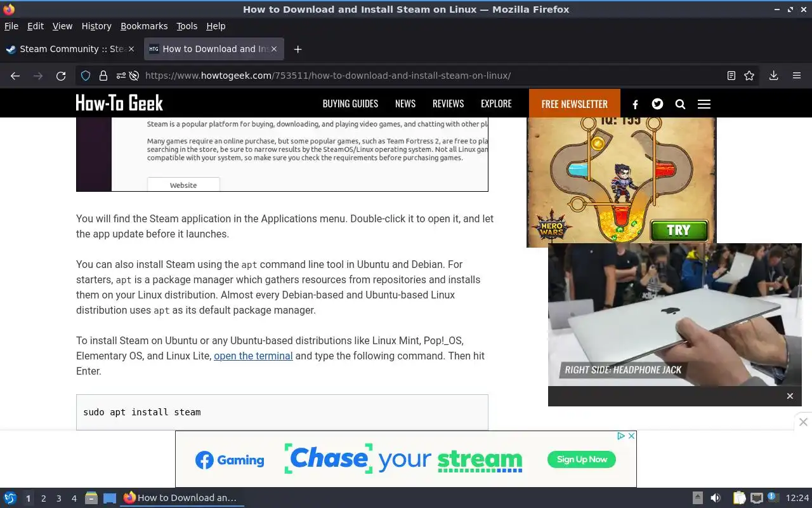
Task: Toggle reader view for this article
Action: tap(731, 76)
